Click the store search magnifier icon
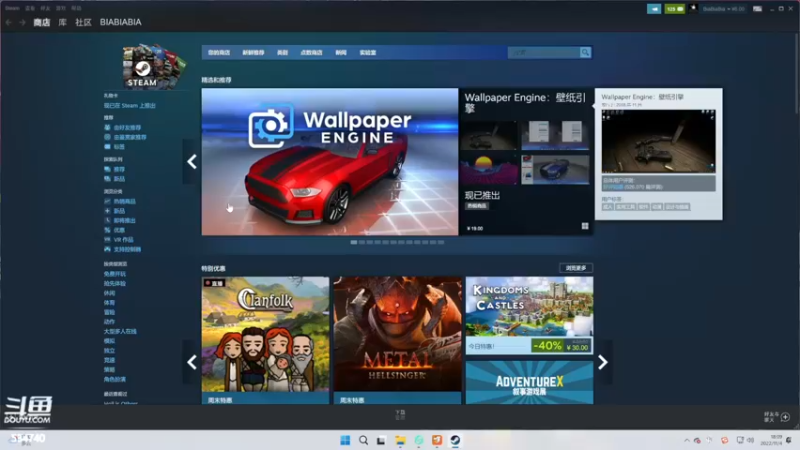 point(585,52)
